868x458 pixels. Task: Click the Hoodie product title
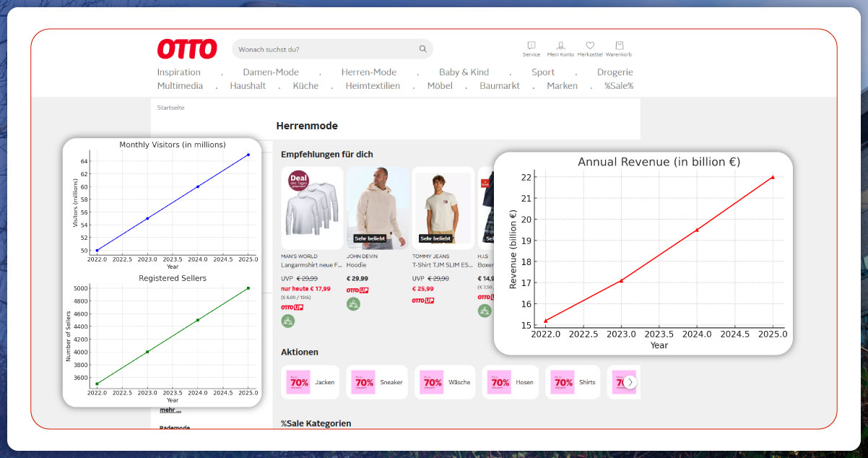tap(357, 265)
